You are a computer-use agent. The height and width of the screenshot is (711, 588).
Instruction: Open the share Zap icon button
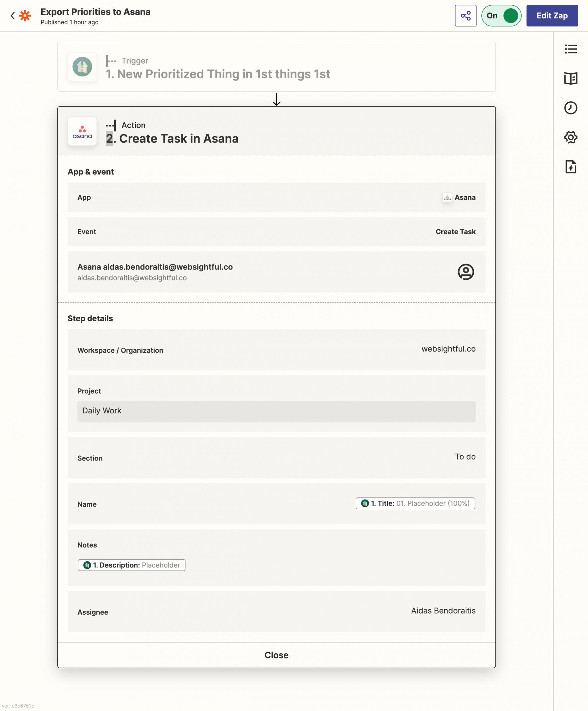coord(466,15)
